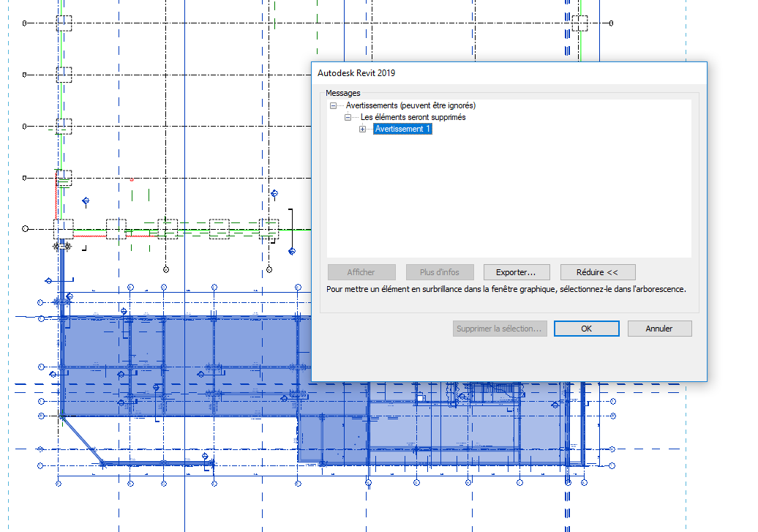Select "Les éléments seront supprimés" in tree
Viewport: 758px width, 532px height.
tap(413, 117)
